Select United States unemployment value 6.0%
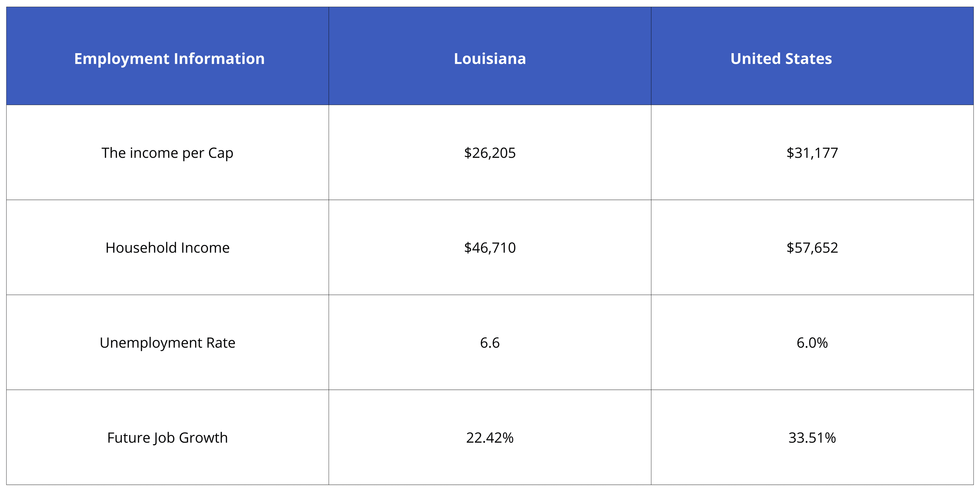 coord(812,343)
